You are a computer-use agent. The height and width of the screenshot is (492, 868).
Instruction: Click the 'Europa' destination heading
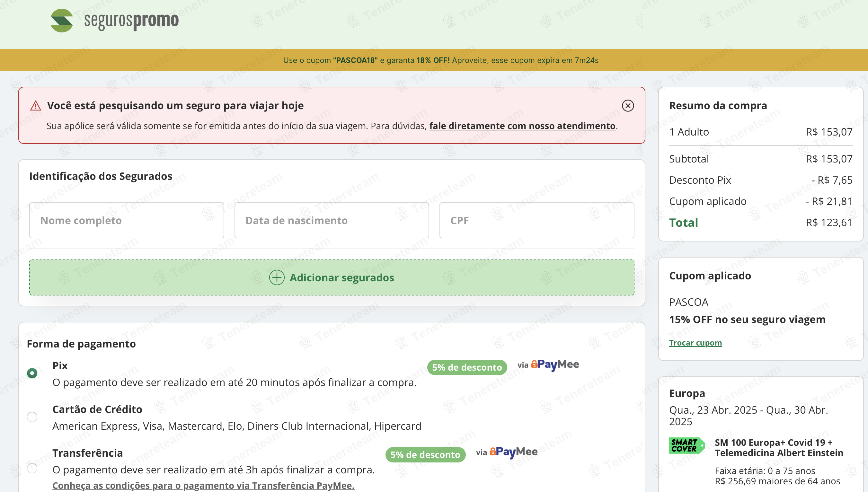point(687,393)
